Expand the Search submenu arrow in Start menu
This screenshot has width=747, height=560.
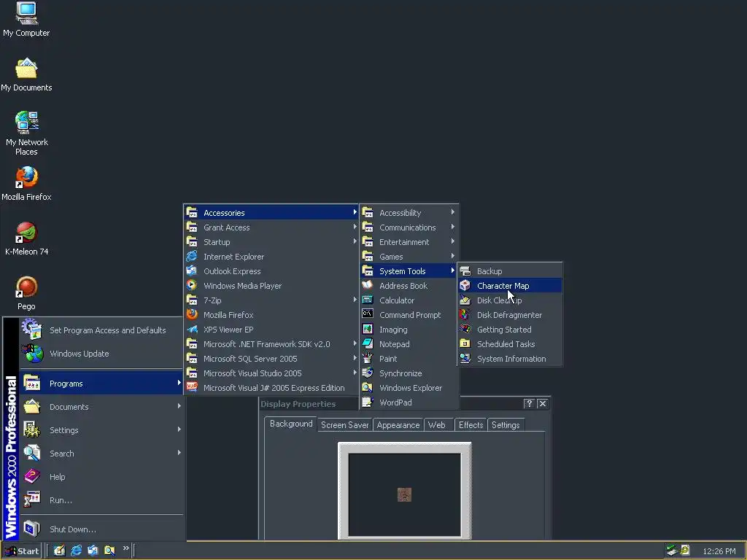pos(179,453)
